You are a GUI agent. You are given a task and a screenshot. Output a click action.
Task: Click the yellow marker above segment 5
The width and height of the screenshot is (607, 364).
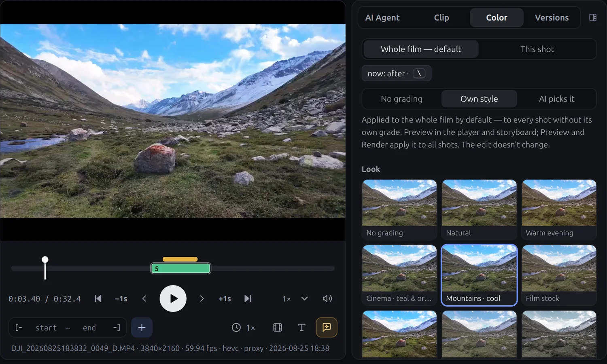180,259
